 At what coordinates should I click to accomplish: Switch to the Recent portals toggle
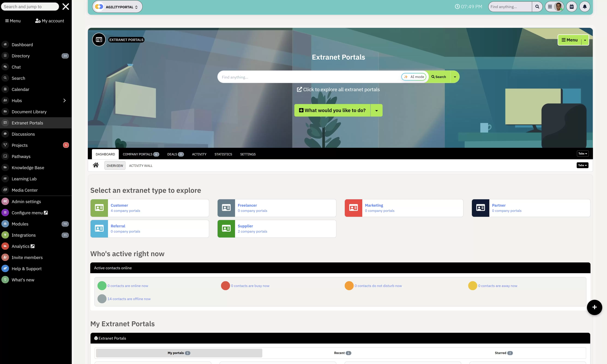tap(343, 353)
